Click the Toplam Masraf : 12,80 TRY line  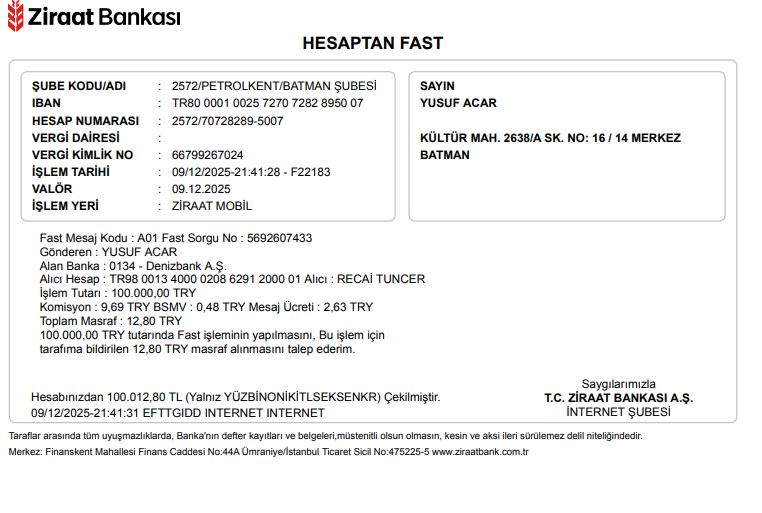(x=111, y=321)
